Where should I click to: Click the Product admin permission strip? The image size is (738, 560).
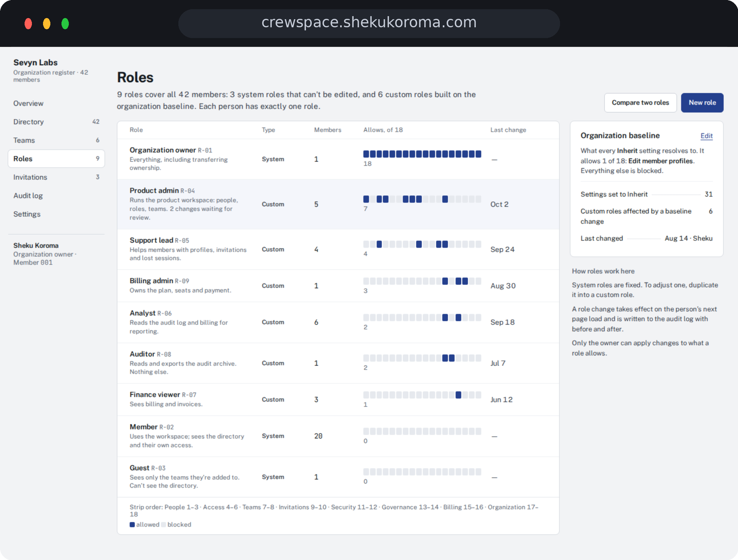tap(422, 199)
